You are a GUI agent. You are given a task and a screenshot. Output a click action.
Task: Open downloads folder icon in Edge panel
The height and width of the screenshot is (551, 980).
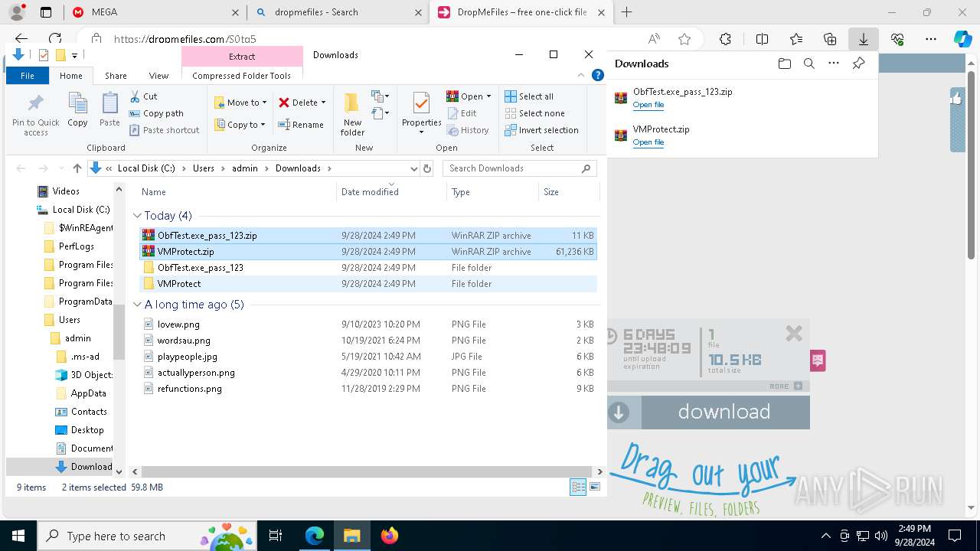[784, 64]
